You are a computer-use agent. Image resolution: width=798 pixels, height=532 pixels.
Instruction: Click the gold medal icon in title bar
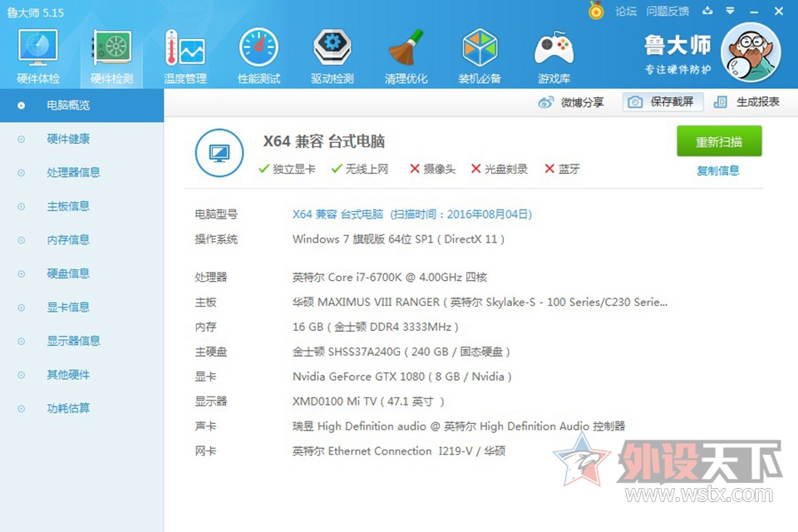[596, 10]
